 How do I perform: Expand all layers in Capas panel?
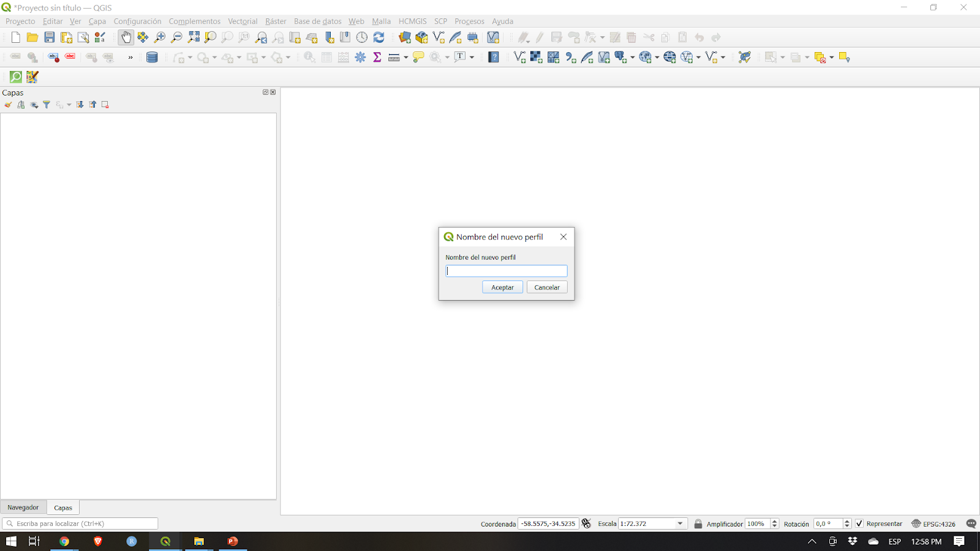(80, 105)
